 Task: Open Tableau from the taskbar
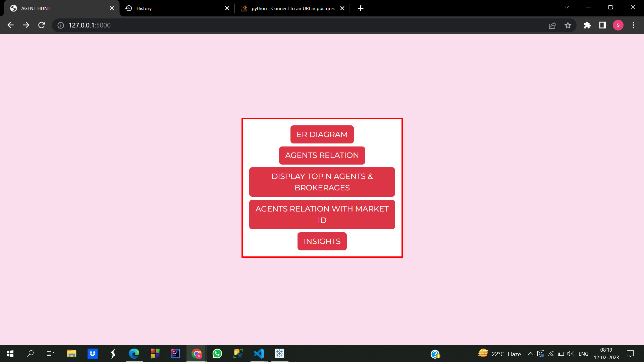coord(279,354)
